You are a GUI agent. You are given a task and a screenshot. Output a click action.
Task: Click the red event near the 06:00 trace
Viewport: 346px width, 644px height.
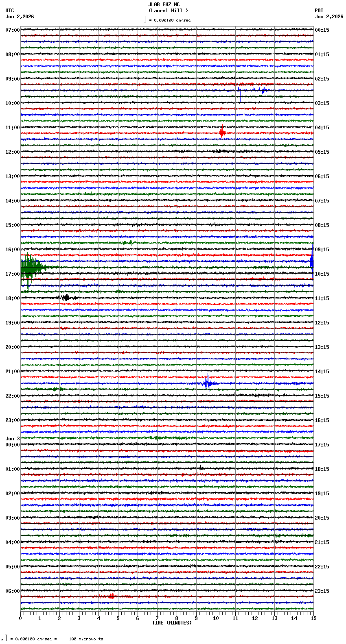pos(111,596)
